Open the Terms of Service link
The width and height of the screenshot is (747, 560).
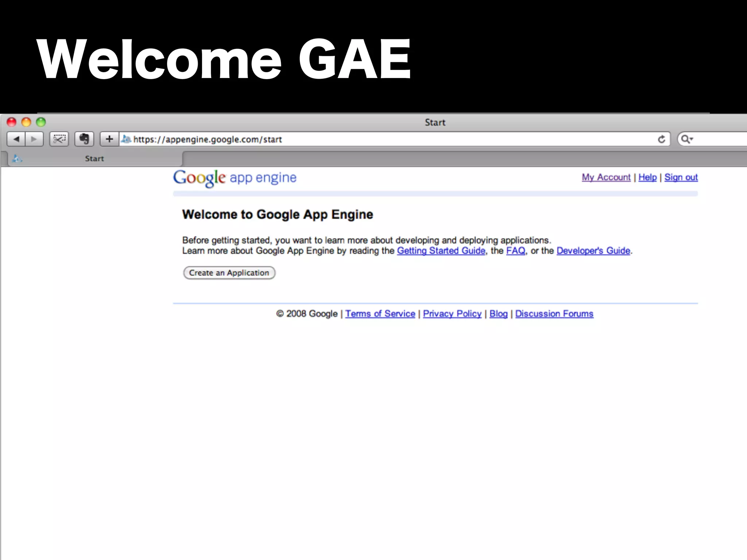pos(380,314)
